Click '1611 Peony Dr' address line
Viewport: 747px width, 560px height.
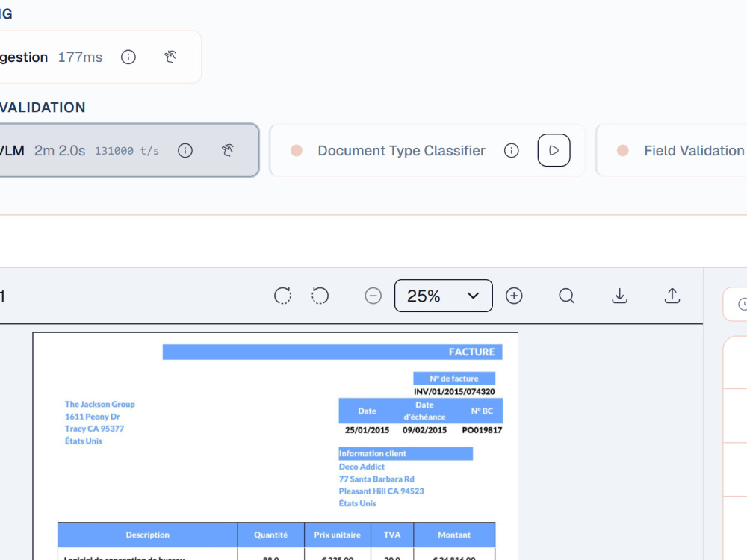coord(93,417)
